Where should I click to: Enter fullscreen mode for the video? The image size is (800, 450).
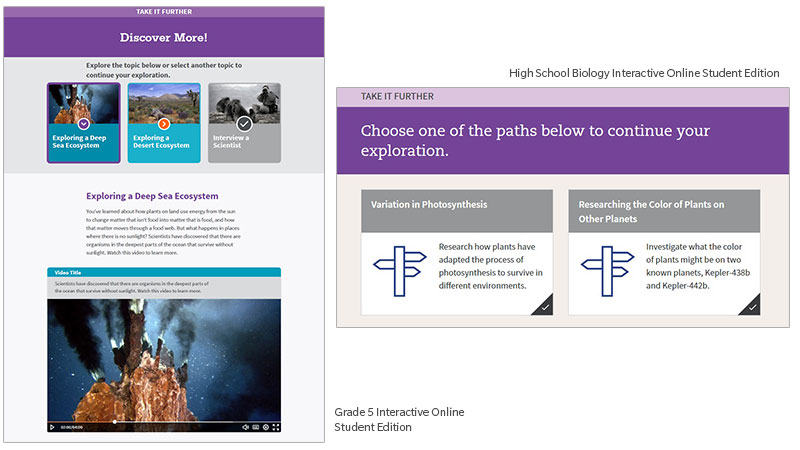[x=276, y=427]
